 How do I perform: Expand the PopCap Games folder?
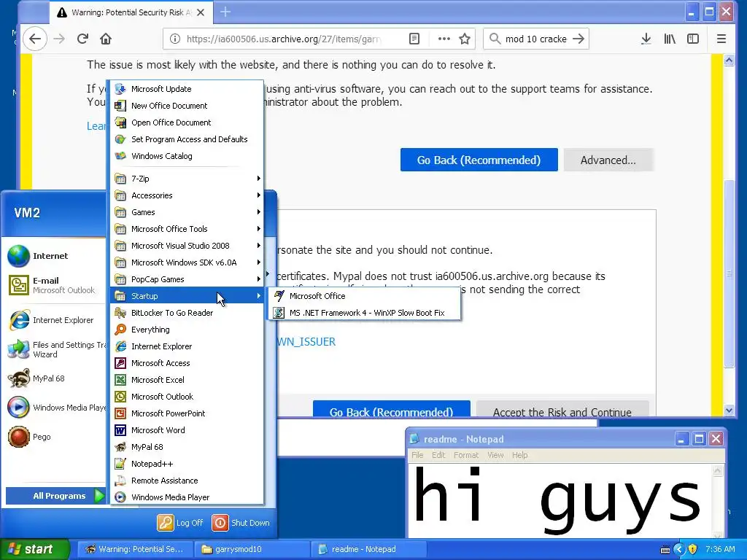pos(187,279)
